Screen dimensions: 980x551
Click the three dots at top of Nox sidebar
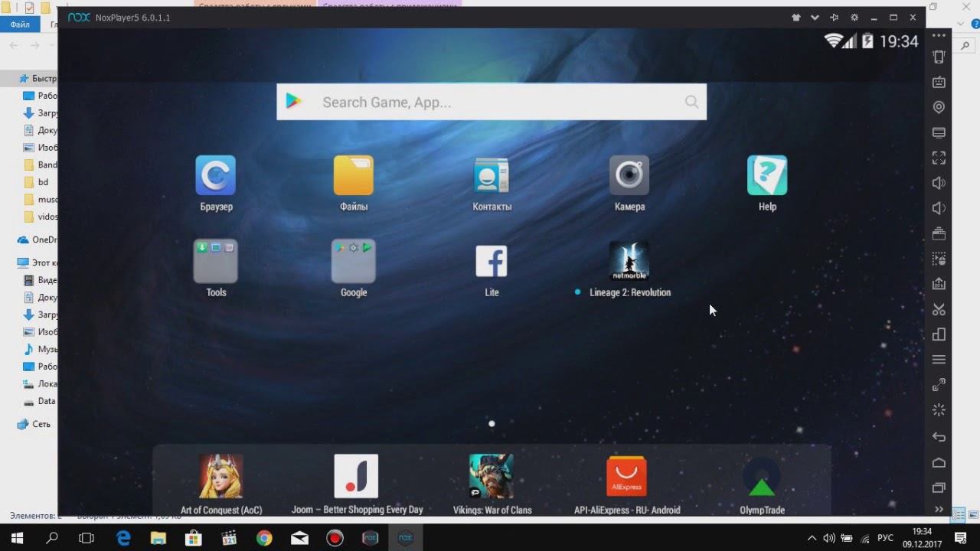[x=939, y=36]
